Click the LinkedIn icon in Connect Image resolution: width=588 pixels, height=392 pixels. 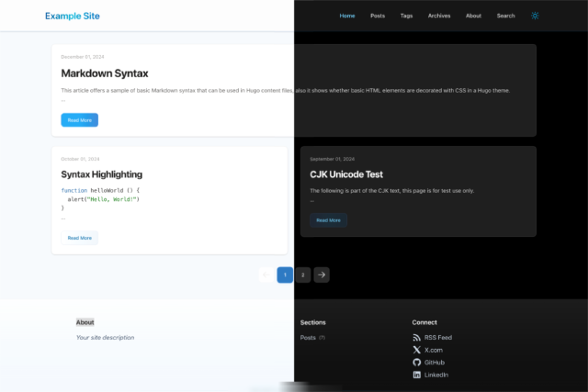[x=417, y=375]
